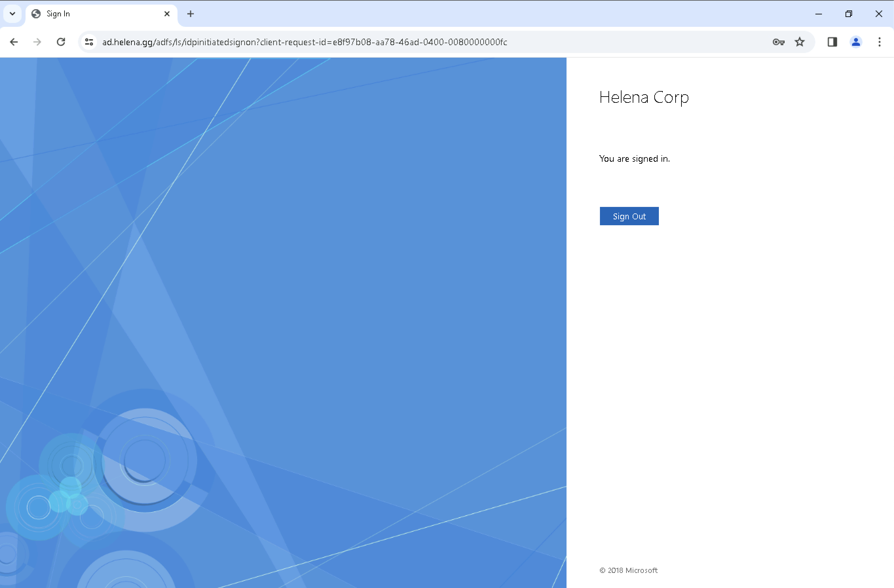Click the address bar URL
894x588 pixels.
(x=304, y=42)
